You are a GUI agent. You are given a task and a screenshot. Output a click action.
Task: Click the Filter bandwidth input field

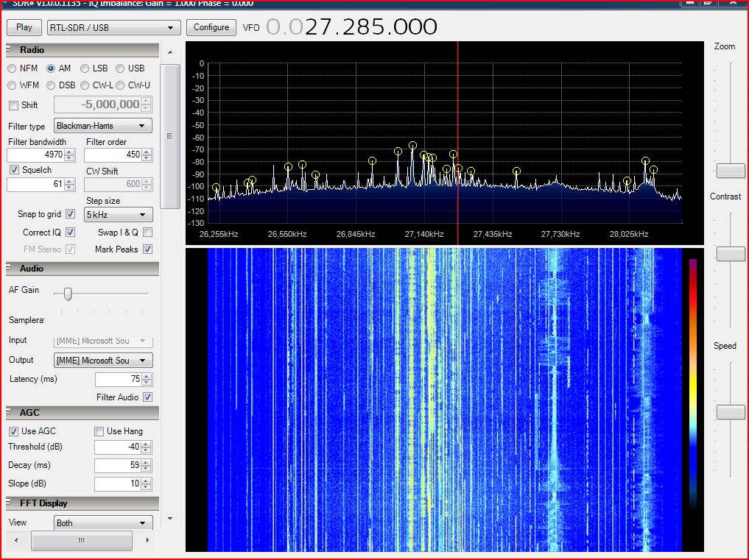point(35,155)
